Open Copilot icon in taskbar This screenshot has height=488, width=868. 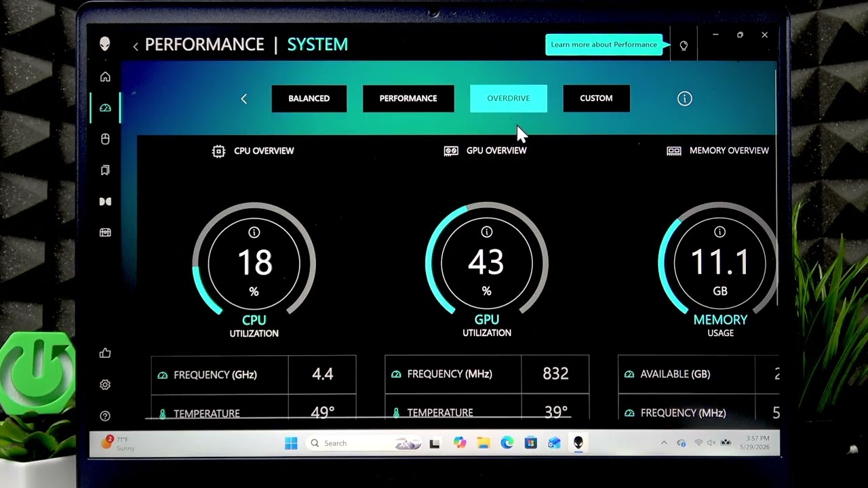(x=460, y=443)
